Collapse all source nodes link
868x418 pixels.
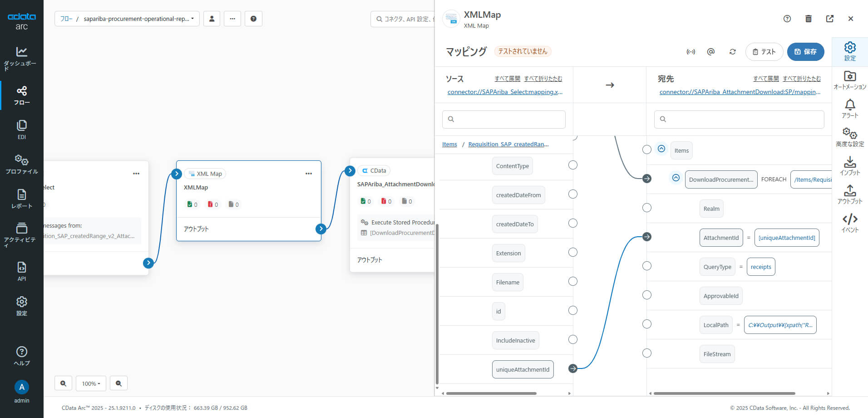point(543,79)
